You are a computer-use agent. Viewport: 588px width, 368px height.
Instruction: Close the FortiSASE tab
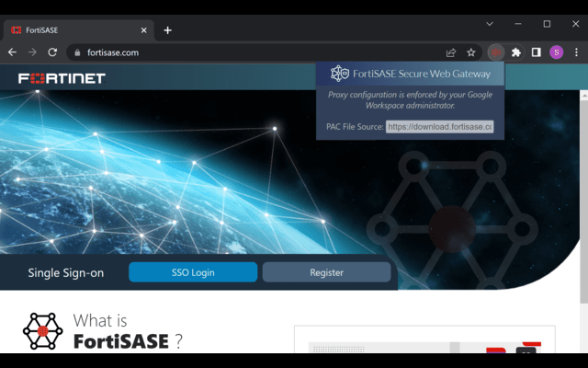[143, 30]
